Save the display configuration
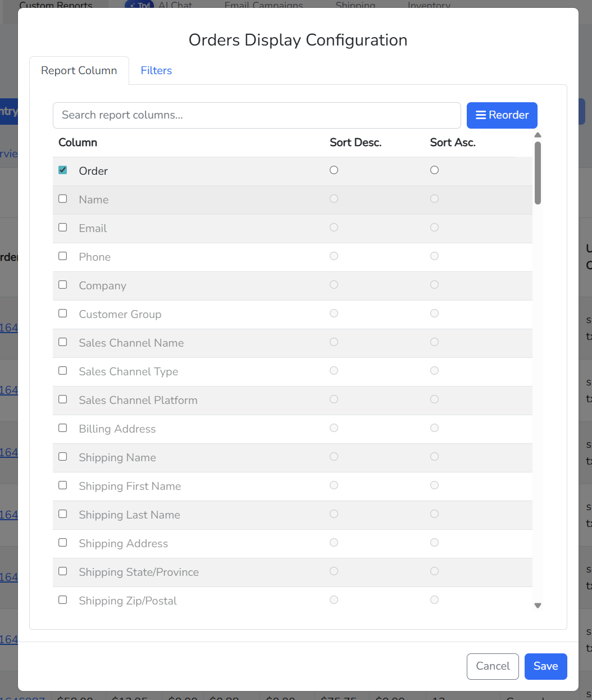The image size is (592, 700). [545, 666]
